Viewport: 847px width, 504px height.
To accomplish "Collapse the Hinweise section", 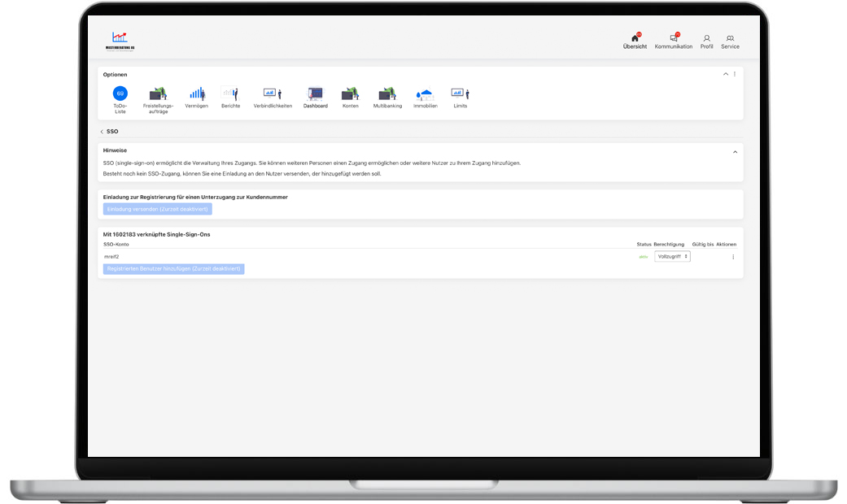I will click(x=735, y=151).
